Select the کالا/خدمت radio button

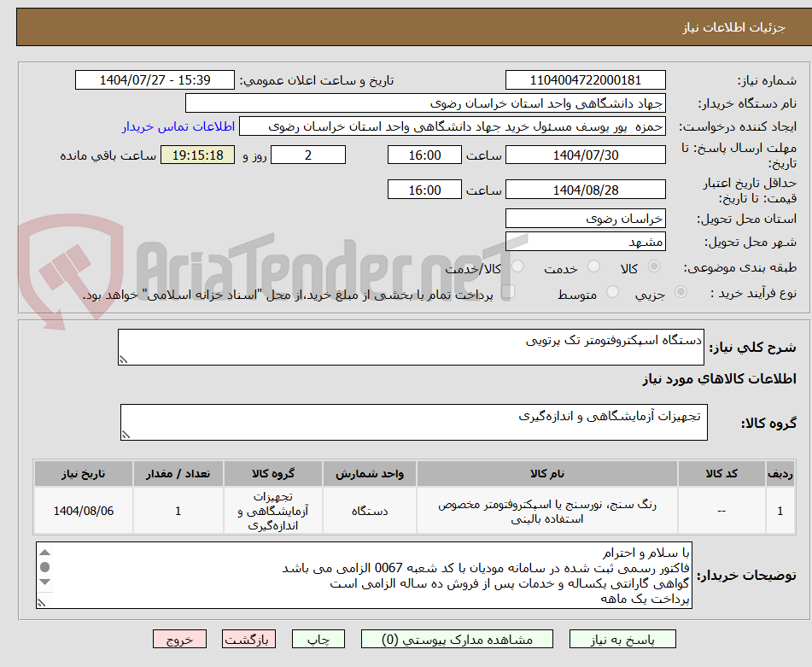tap(519, 266)
